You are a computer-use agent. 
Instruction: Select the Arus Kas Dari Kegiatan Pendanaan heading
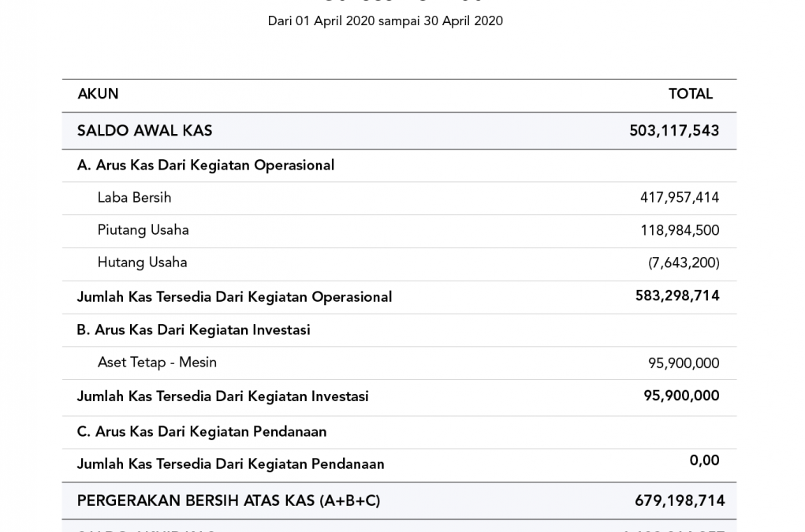pos(201,432)
